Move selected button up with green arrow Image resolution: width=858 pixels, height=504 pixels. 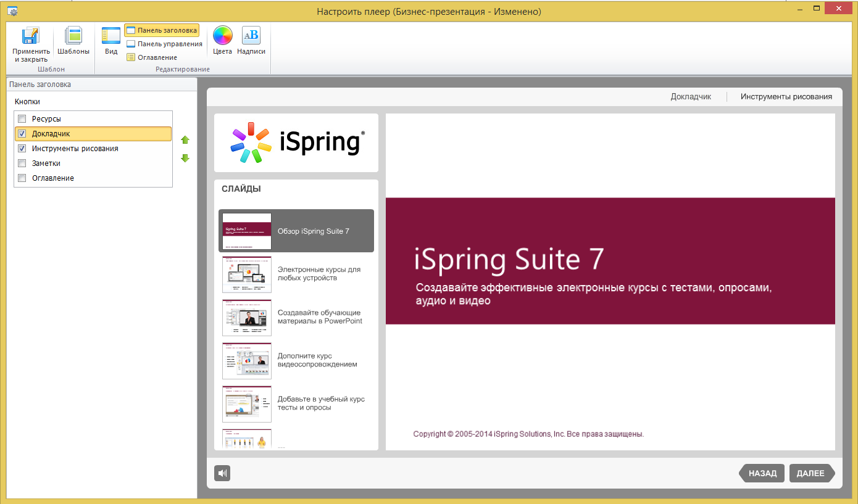(x=185, y=140)
